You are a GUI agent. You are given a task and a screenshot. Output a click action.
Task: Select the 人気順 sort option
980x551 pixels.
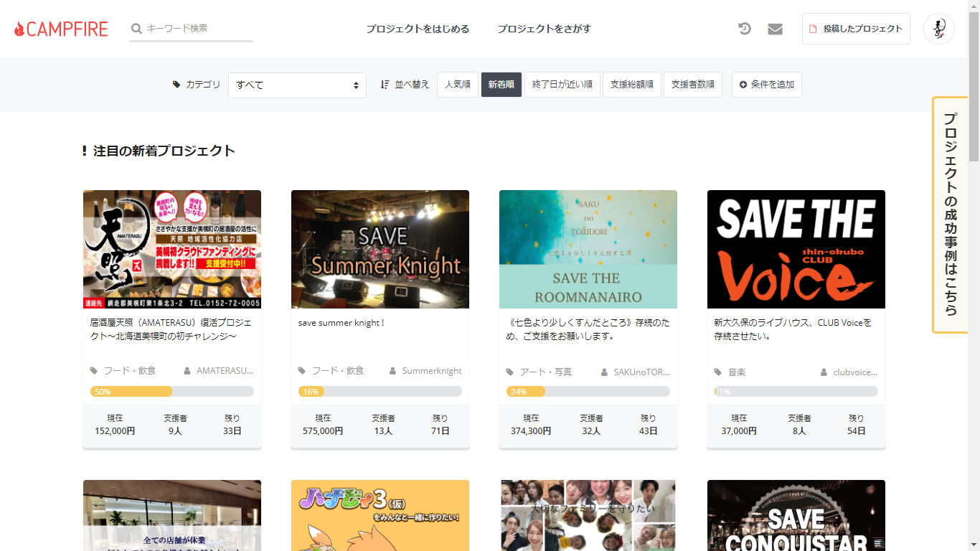pos(457,85)
